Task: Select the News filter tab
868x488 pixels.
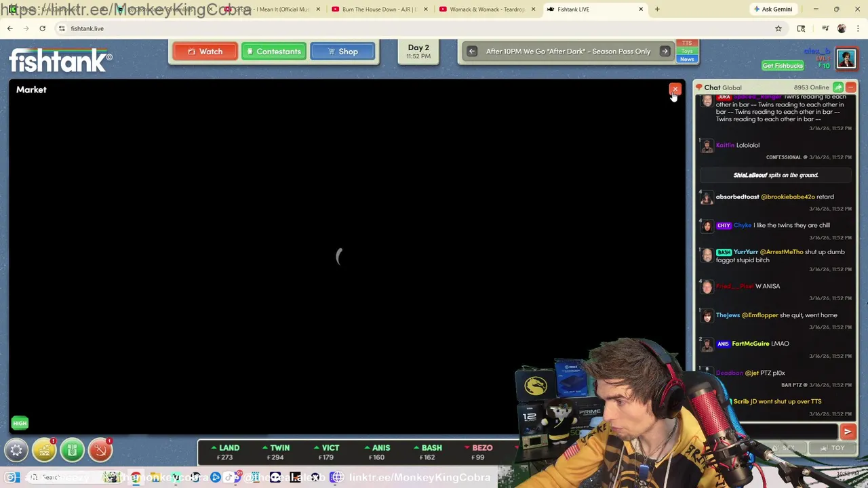Action: [x=687, y=60]
